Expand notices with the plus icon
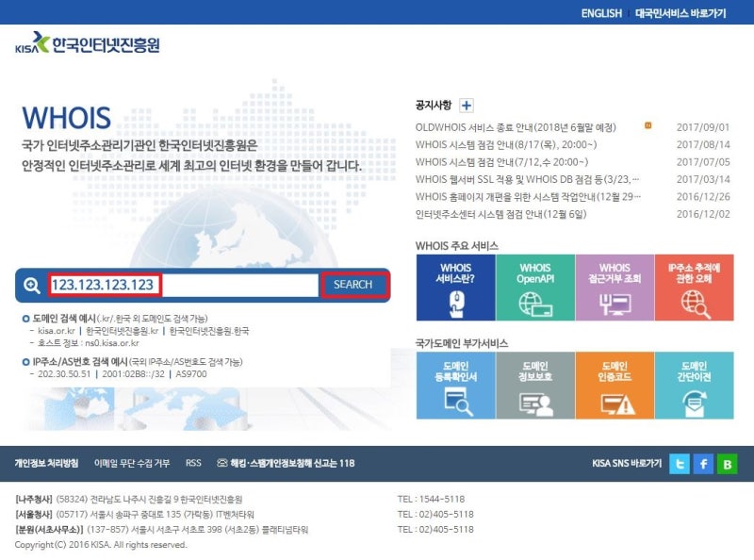754x560 pixels. pyautogui.click(x=466, y=106)
